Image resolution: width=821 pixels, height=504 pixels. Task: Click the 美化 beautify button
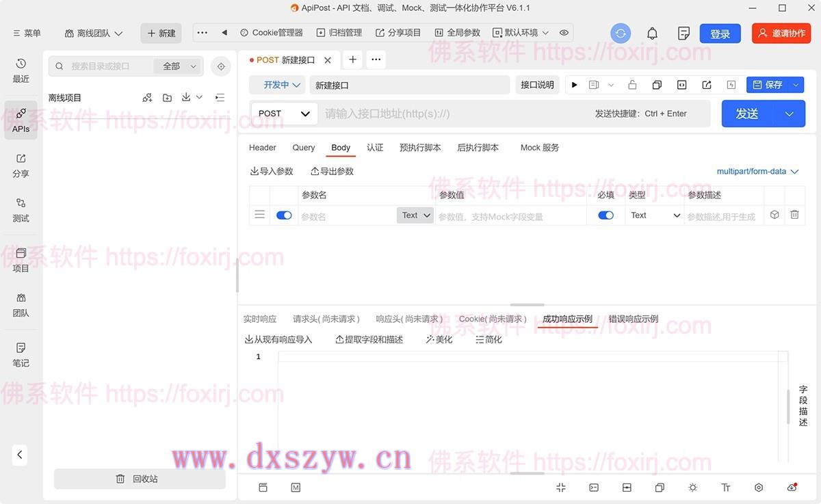(x=439, y=340)
